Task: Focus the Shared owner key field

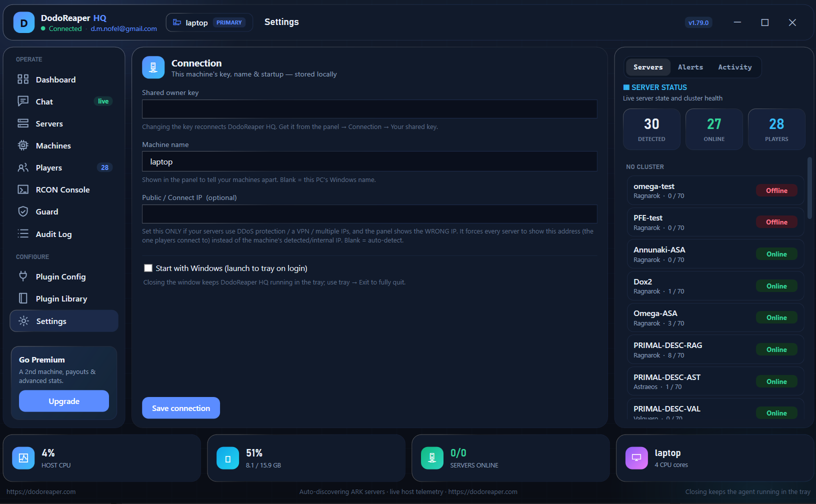Action: (369, 109)
